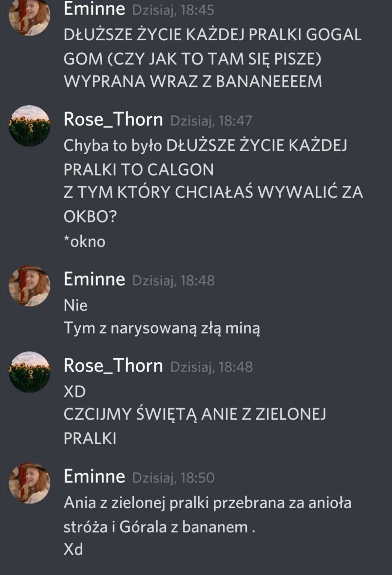Open Eminne's avatar beside the 18:48 message
The height and width of the screenshot is (575, 392).
tap(30, 285)
